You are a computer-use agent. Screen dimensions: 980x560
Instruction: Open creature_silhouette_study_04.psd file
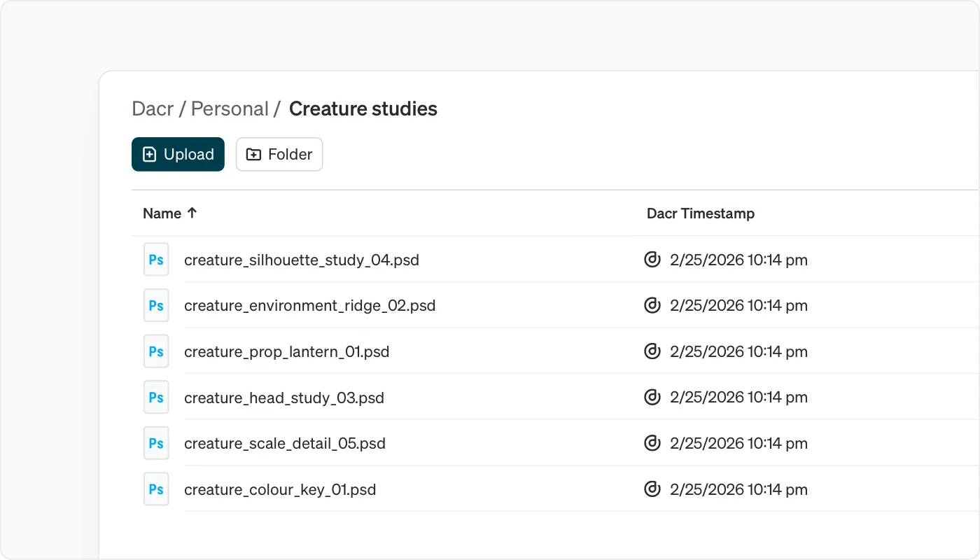[x=302, y=260]
